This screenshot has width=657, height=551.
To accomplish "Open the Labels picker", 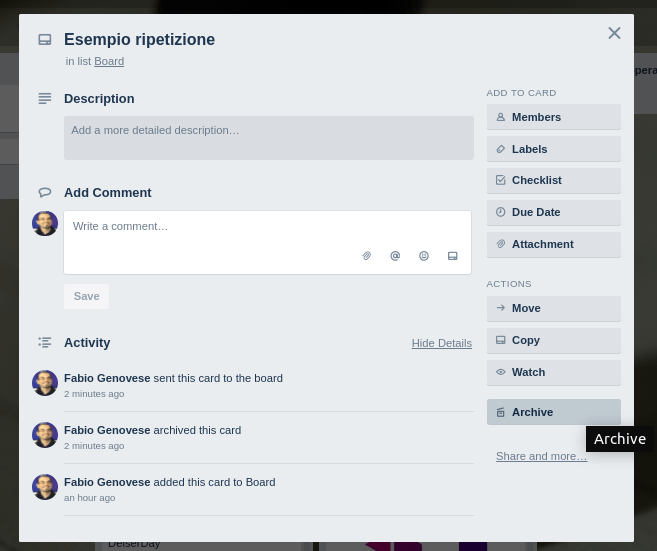I will tap(553, 149).
